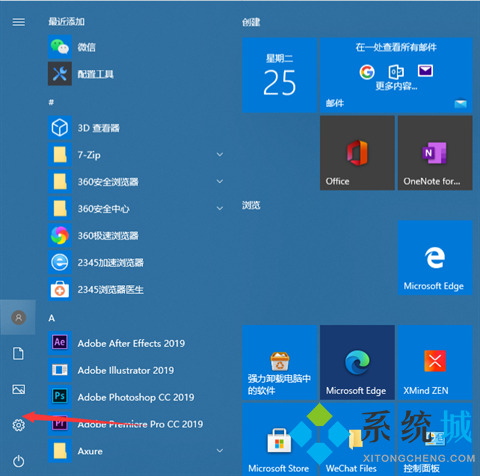Screen dimensions: 480x476
Task: Open the XMind ZEN tile
Action: pyautogui.click(x=435, y=362)
